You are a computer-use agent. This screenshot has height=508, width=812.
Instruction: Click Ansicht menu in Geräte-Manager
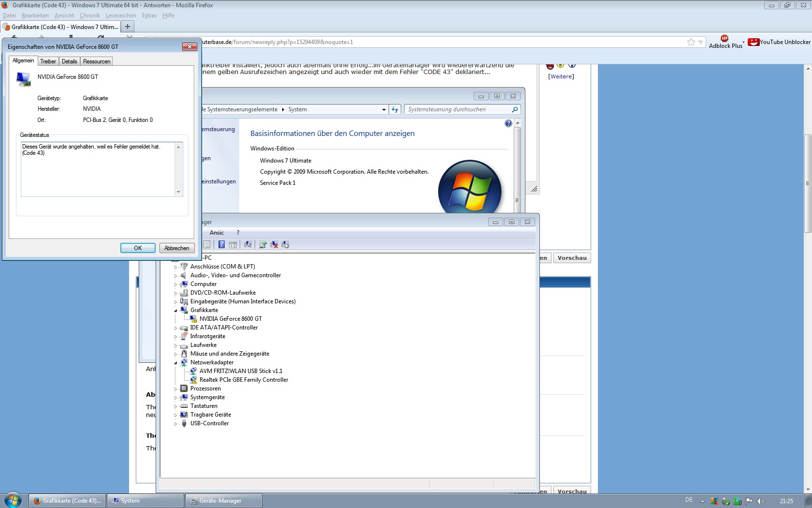[217, 233]
